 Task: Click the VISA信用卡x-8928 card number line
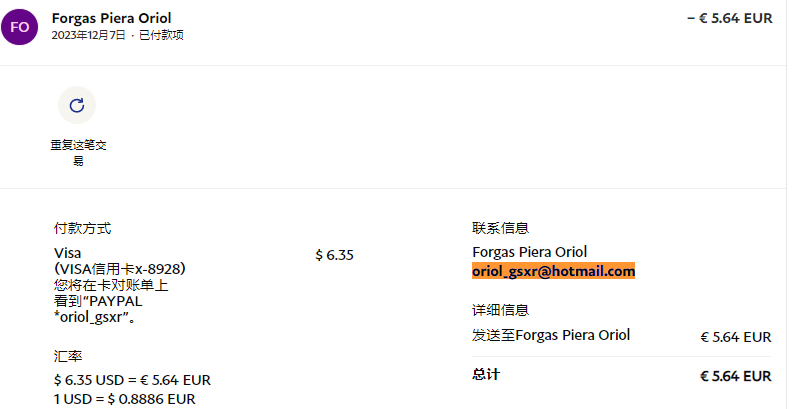(120, 269)
